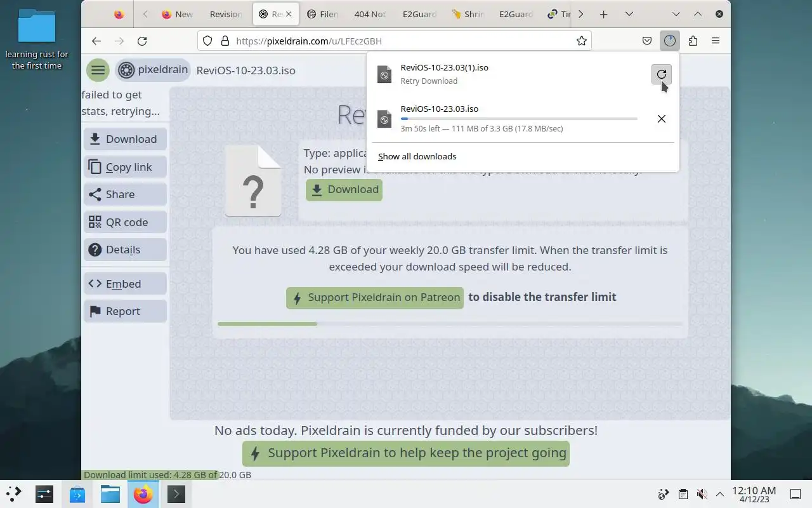Switch to the Revision tab

(x=227, y=14)
